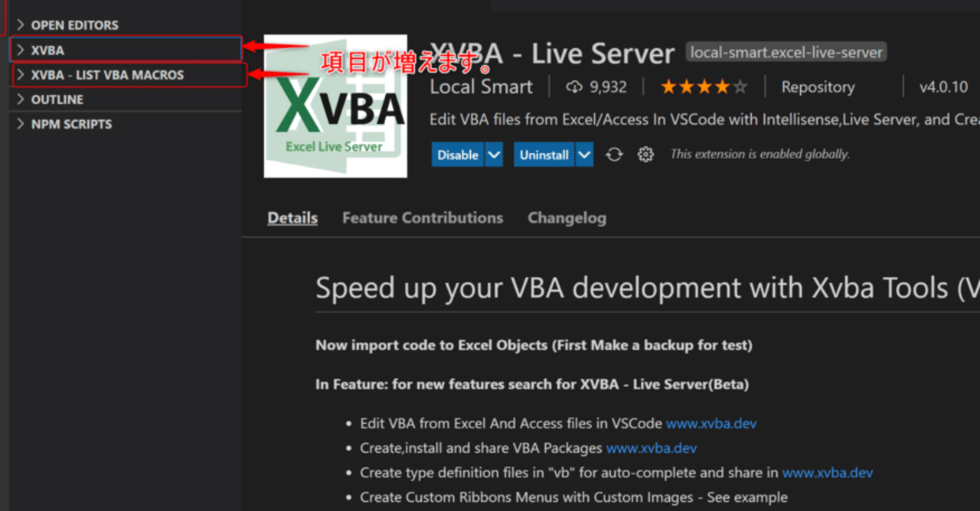The height and width of the screenshot is (511, 980).
Task: Switch to the Feature Contributions tab
Action: 423,218
